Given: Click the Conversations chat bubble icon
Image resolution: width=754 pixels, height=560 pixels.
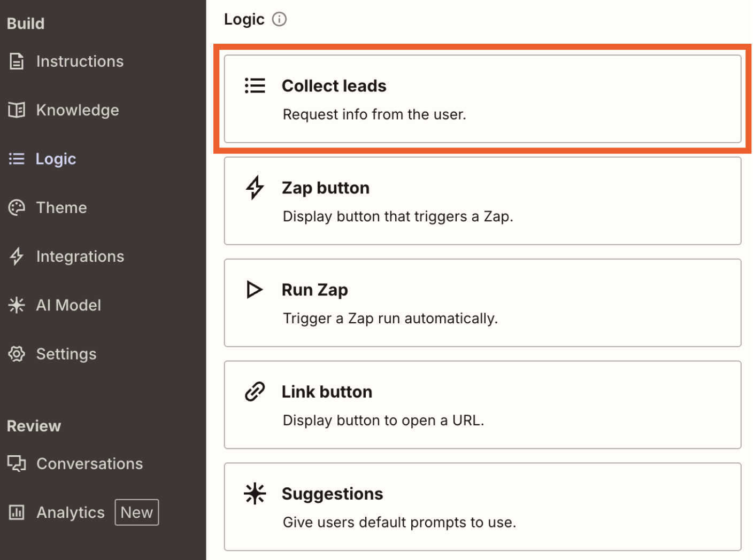Looking at the screenshot, I should coord(17,463).
